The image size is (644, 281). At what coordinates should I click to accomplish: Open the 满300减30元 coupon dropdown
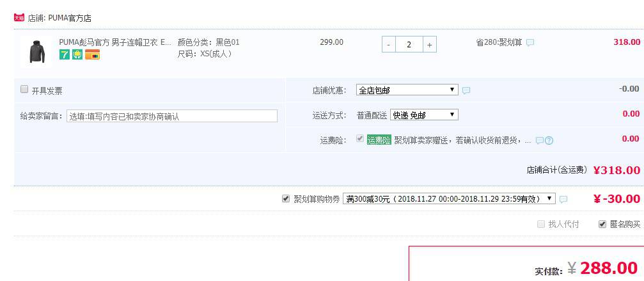pyautogui.click(x=449, y=199)
